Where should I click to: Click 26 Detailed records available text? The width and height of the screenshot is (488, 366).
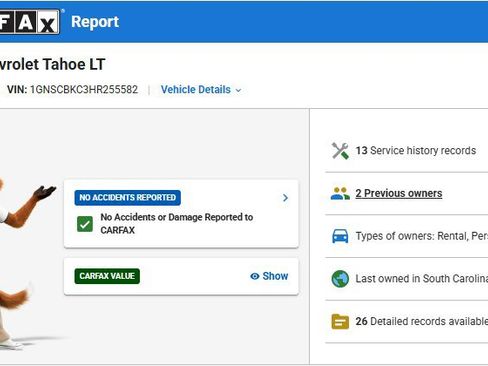(x=422, y=321)
